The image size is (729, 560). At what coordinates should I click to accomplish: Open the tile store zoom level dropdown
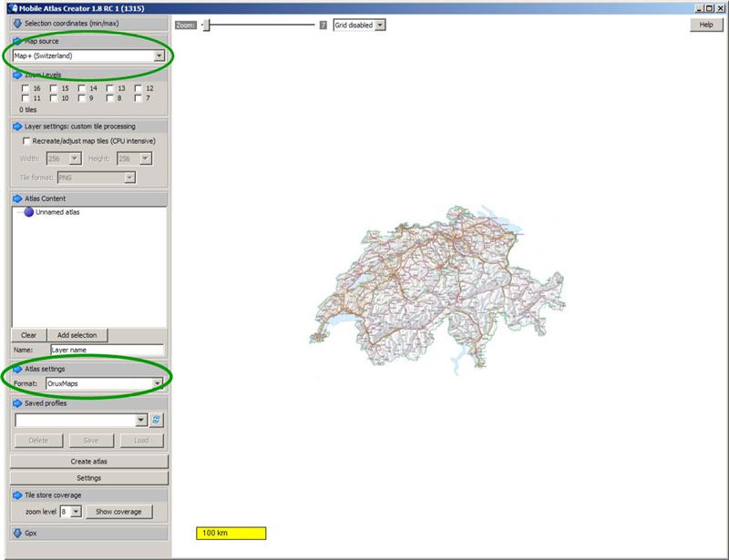click(76, 512)
